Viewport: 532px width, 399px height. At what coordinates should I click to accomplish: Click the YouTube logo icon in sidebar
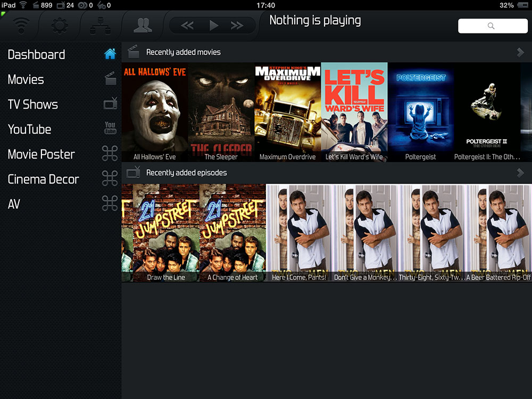110,129
